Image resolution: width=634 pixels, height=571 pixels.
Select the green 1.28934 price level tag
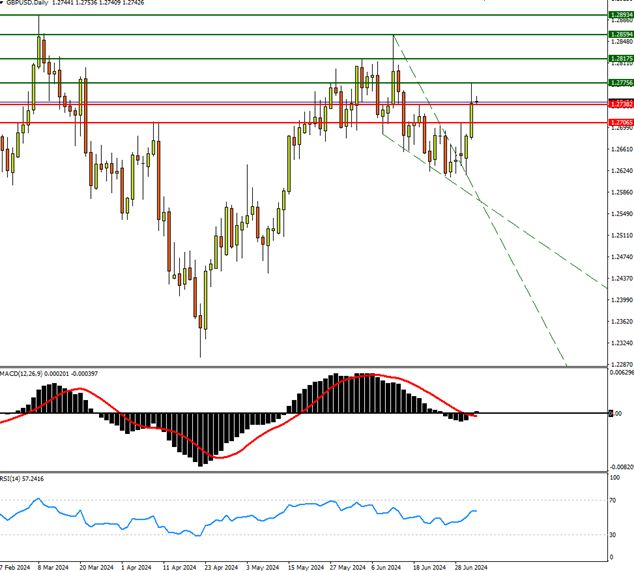point(619,15)
